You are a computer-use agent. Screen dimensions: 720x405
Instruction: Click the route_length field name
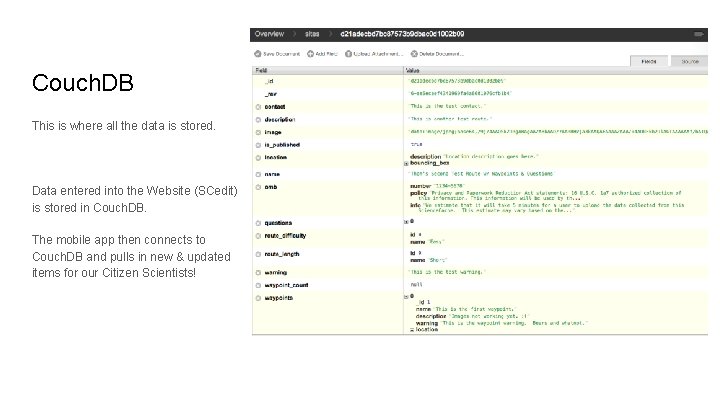[281, 254]
